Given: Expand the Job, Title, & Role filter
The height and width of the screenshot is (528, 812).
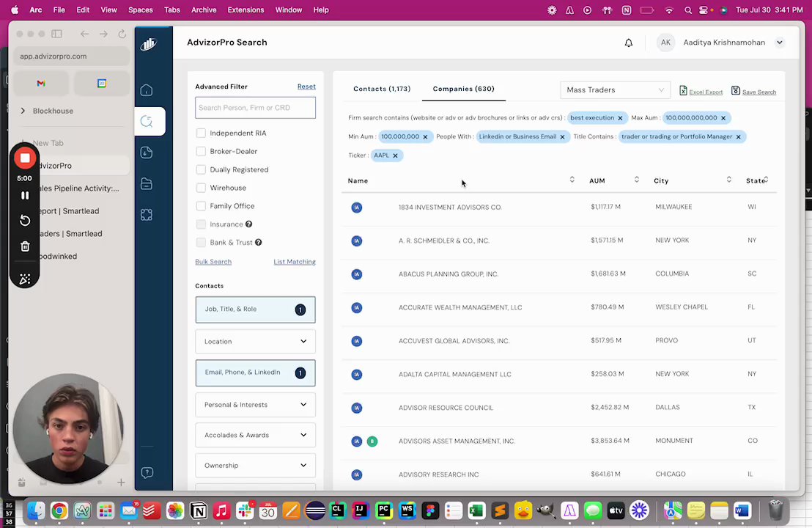Looking at the screenshot, I should (255, 309).
